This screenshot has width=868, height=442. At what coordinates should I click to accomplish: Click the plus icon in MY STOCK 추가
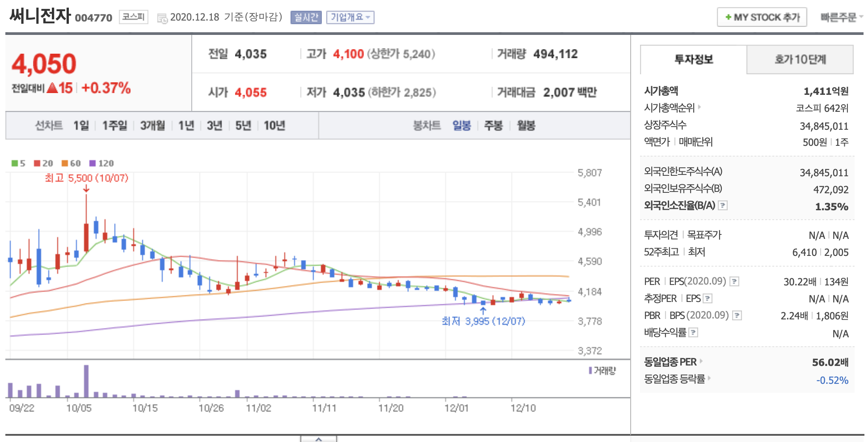click(x=729, y=17)
